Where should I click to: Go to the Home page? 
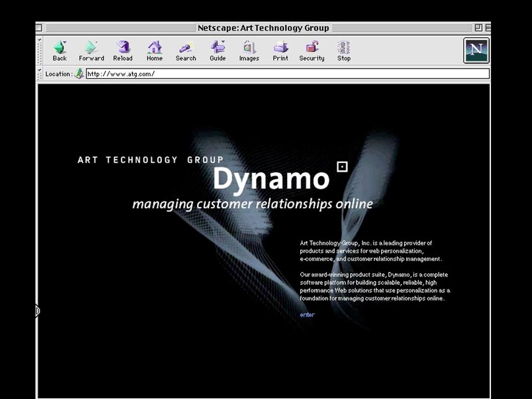click(155, 51)
